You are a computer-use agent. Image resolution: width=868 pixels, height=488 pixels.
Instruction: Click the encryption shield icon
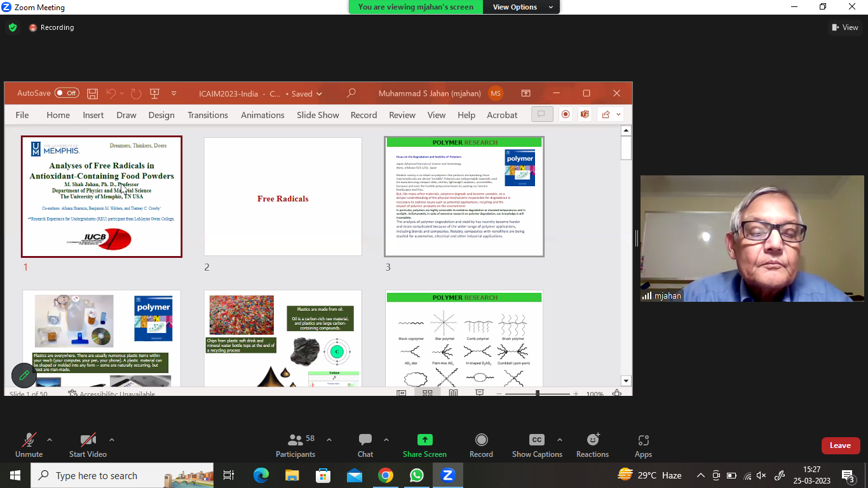pos(13,27)
